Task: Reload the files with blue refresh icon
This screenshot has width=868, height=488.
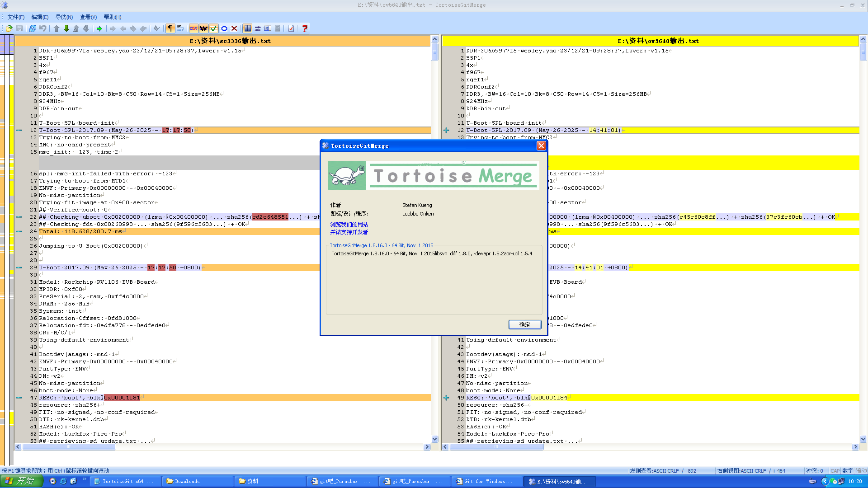Action: [33, 28]
